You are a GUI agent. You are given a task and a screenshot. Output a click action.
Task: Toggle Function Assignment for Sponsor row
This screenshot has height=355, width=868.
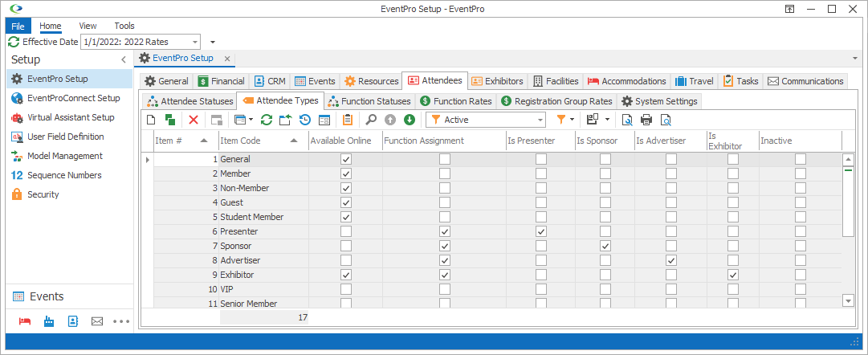[x=444, y=245]
